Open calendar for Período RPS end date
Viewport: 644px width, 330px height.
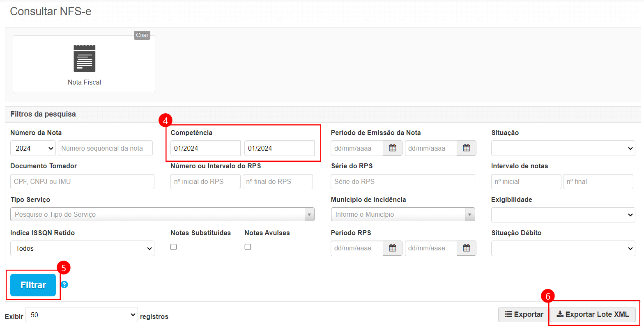466,248
